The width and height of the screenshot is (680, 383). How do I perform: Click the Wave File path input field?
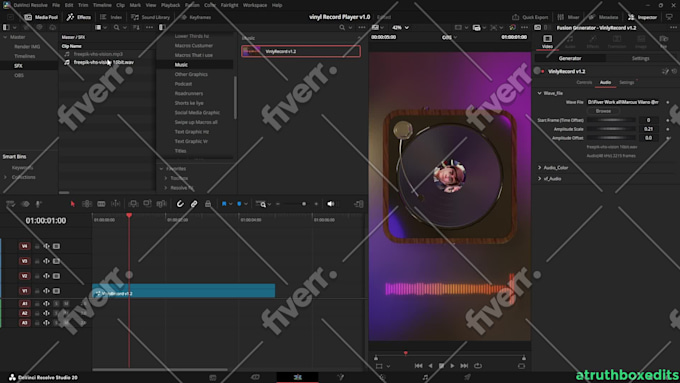(x=623, y=102)
